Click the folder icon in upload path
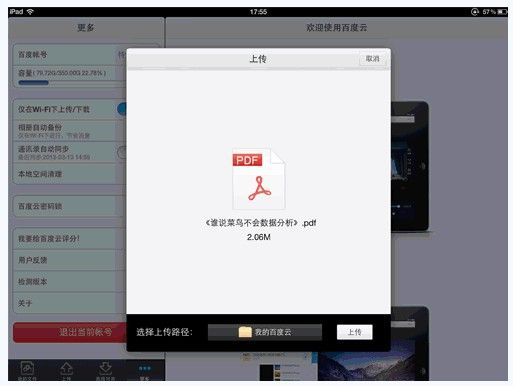The width and height of the screenshot is (513, 386). click(x=245, y=332)
